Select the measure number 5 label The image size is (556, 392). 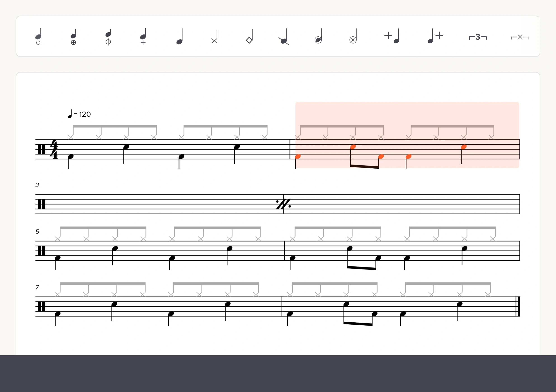coord(37,232)
